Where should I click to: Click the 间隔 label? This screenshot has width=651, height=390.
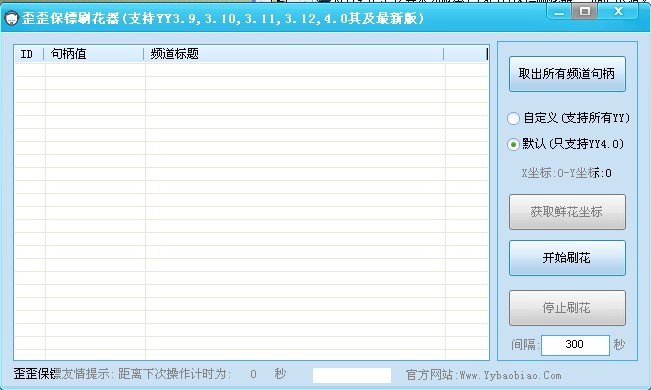point(525,345)
